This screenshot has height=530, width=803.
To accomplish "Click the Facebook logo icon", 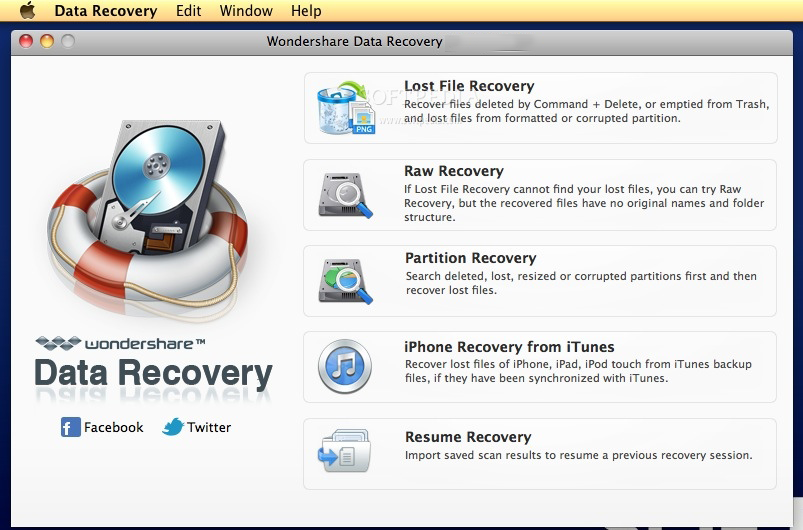I will tap(71, 427).
